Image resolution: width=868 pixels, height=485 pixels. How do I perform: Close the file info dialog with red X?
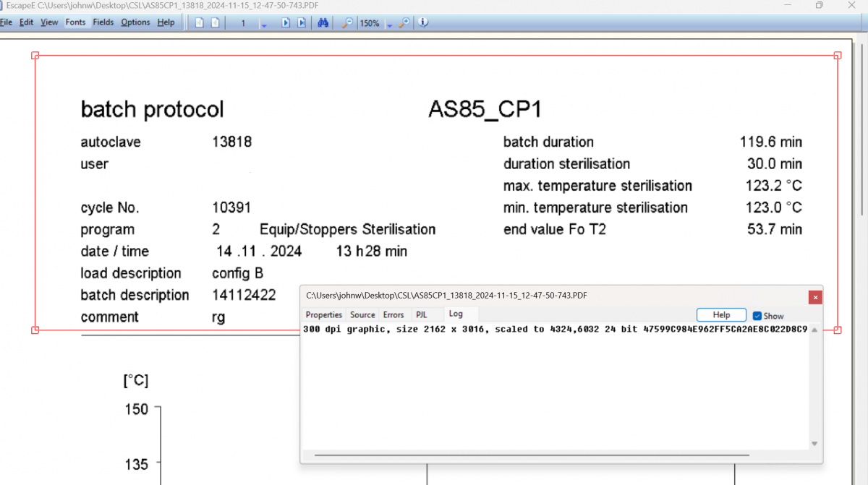click(815, 297)
